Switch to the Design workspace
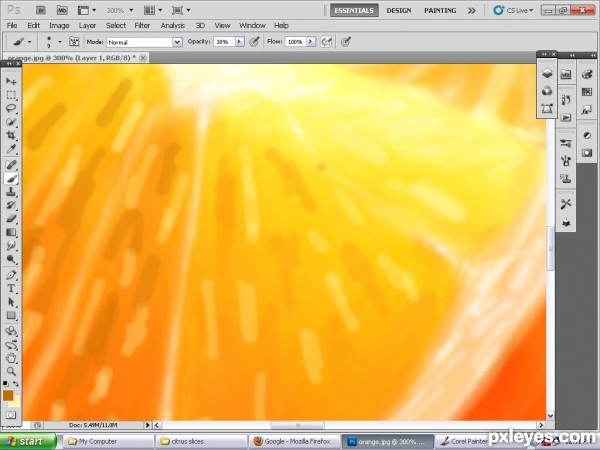Image resolution: width=600 pixels, height=450 pixels. (399, 10)
